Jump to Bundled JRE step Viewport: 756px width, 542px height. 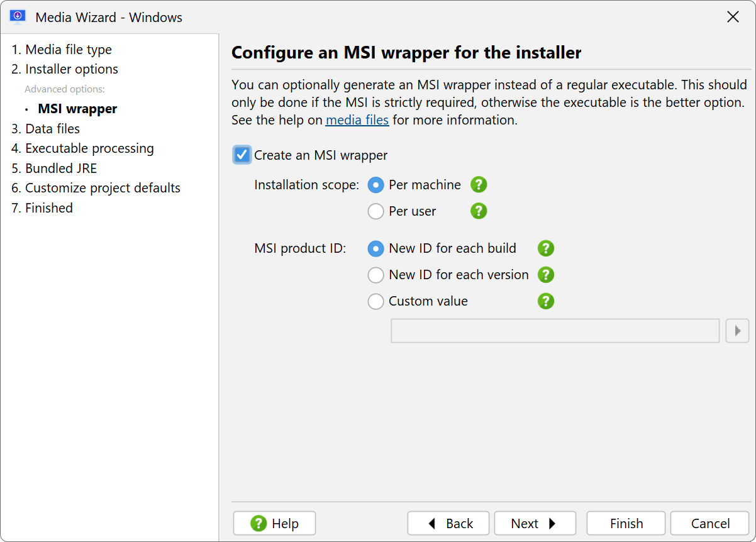pos(54,169)
